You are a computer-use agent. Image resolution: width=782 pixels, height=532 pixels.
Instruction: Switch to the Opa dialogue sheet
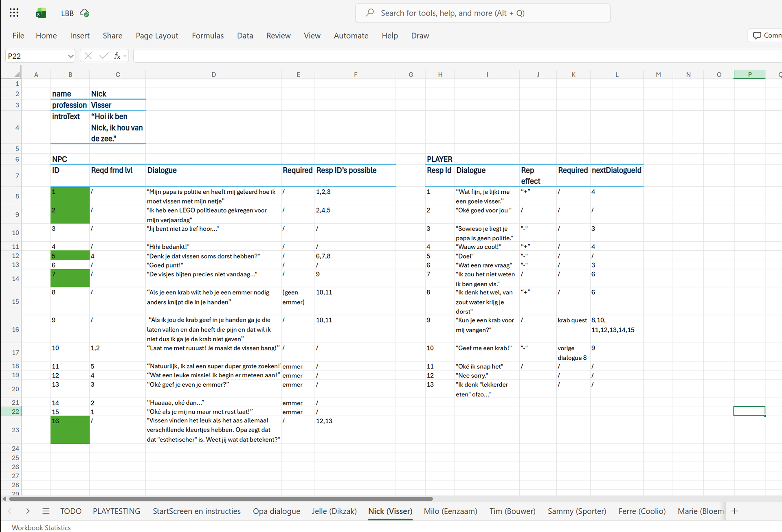point(276,511)
